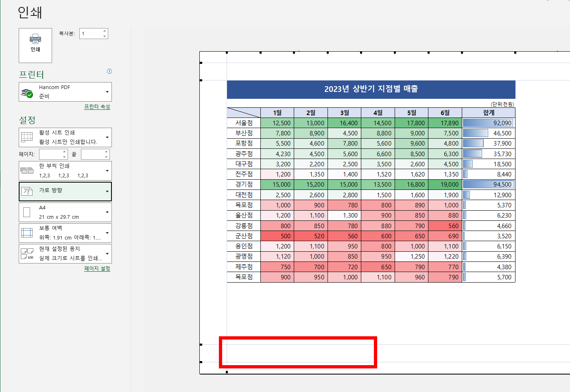Click the 군산점 1월 cell 500
Viewport: 570px width, 392px height.
point(277,236)
